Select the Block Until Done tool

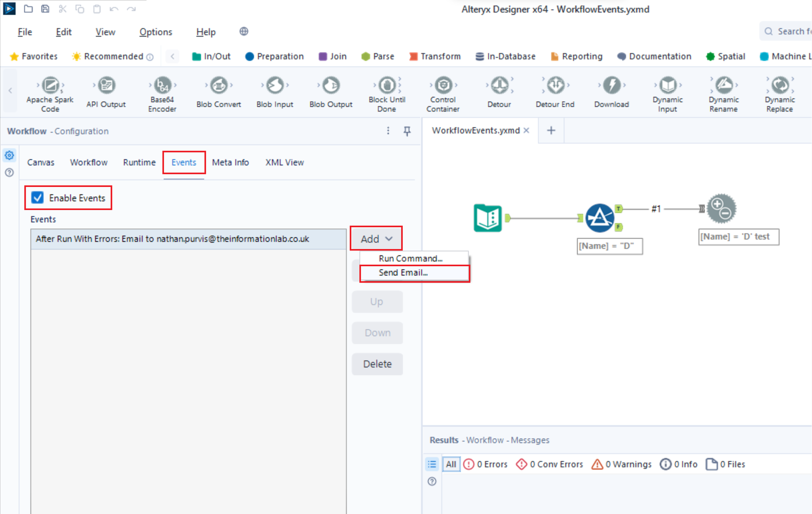(387, 86)
